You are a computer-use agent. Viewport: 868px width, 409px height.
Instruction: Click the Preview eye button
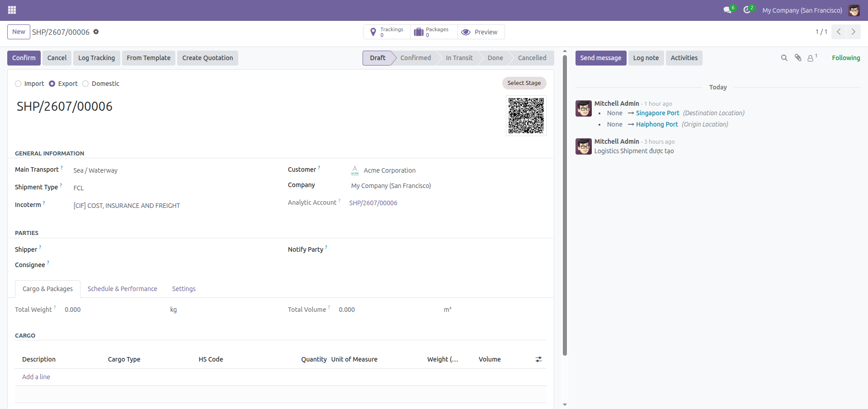pos(481,32)
